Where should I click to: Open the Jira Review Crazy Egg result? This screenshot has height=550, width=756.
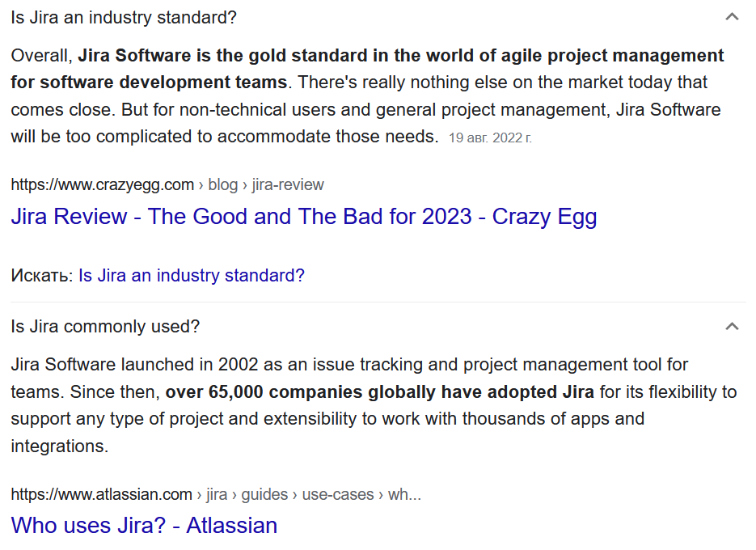303,217
